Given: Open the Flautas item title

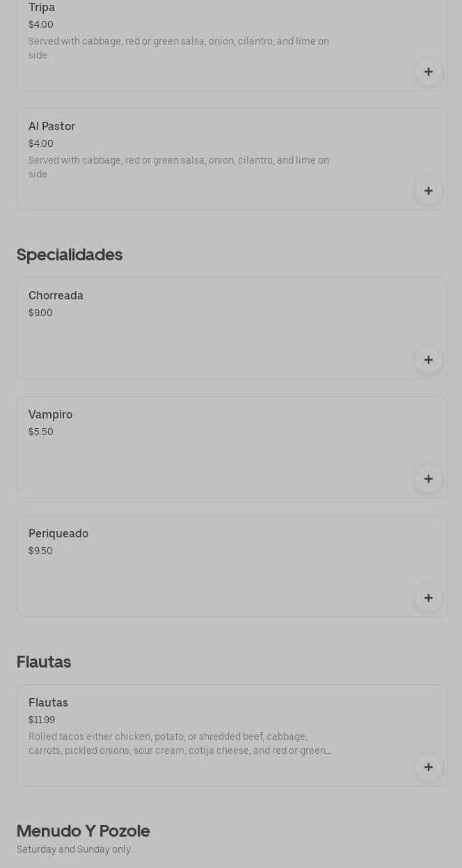Looking at the screenshot, I should point(48,703).
